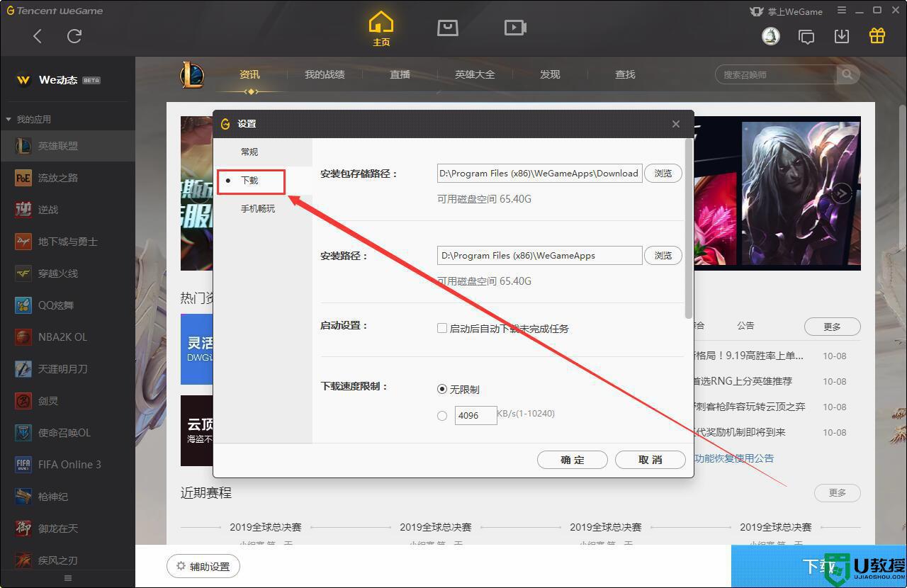Select 疾风之刃 in the app list

67,560
